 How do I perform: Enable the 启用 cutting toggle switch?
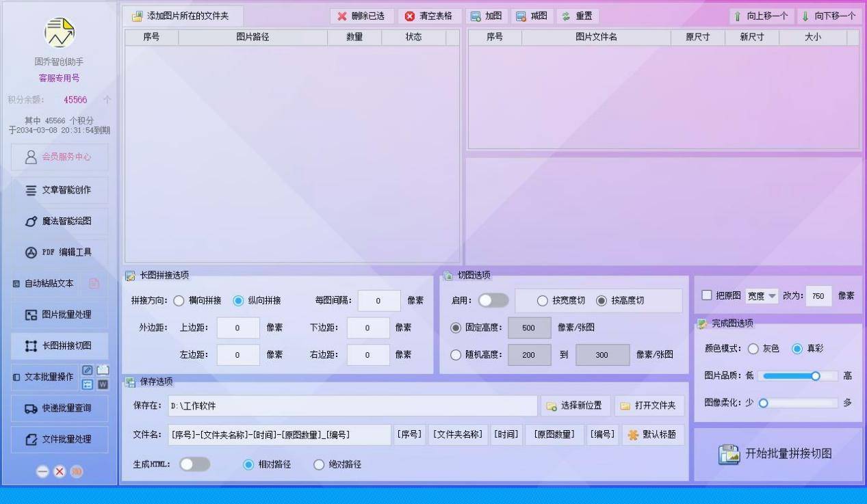493,300
